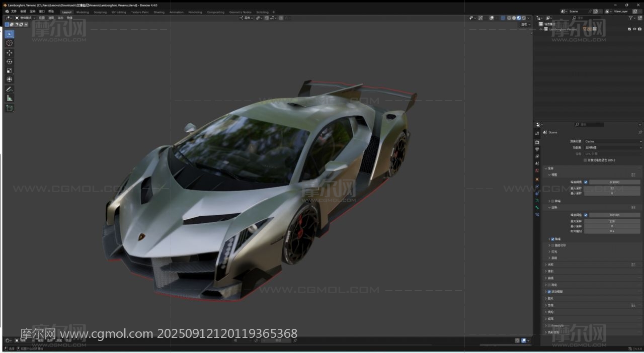This screenshot has width=644, height=353.
Task: Open the outliner filter icon
Action: [x=630, y=18]
